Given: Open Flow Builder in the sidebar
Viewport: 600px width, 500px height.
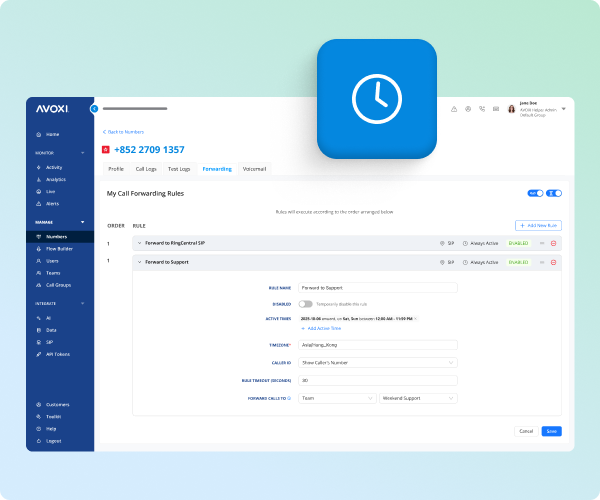Looking at the screenshot, I should click(58, 248).
